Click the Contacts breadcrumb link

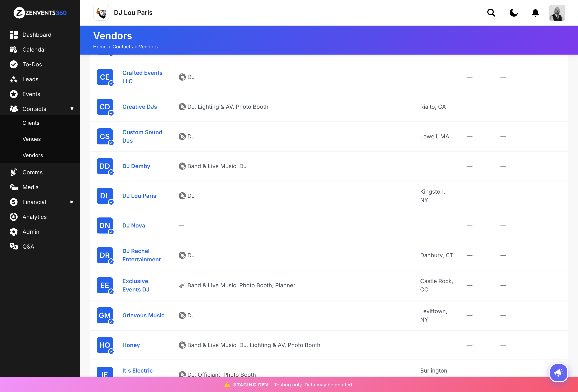click(123, 47)
